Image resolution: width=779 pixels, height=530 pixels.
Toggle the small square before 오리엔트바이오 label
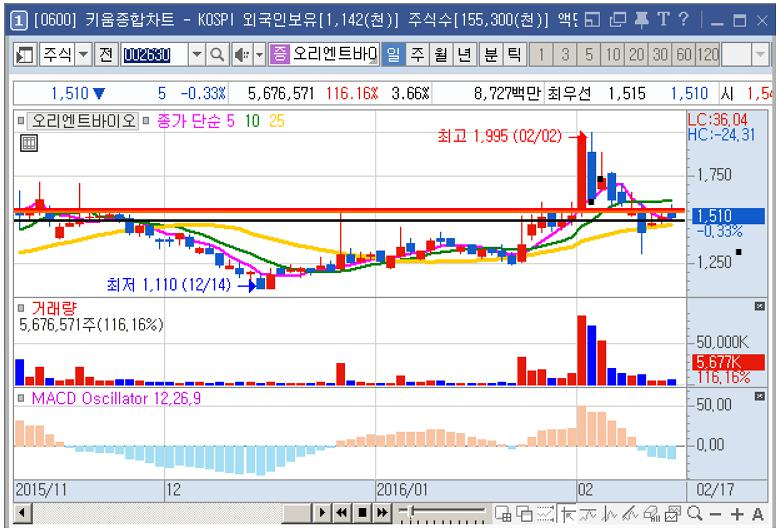[x=20, y=120]
